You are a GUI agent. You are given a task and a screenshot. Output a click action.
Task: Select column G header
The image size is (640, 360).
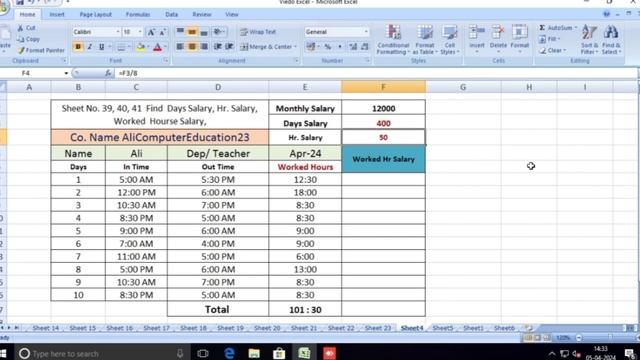tap(463, 87)
